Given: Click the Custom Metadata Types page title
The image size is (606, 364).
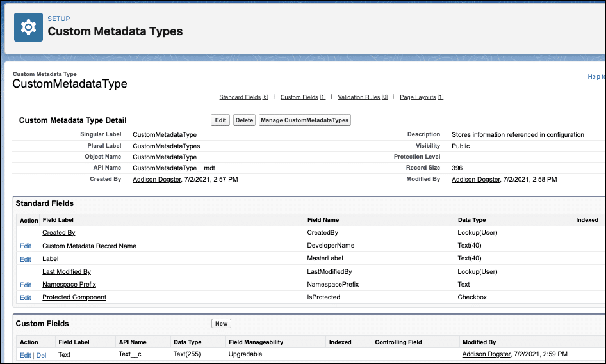Looking at the screenshot, I should (x=115, y=31).
